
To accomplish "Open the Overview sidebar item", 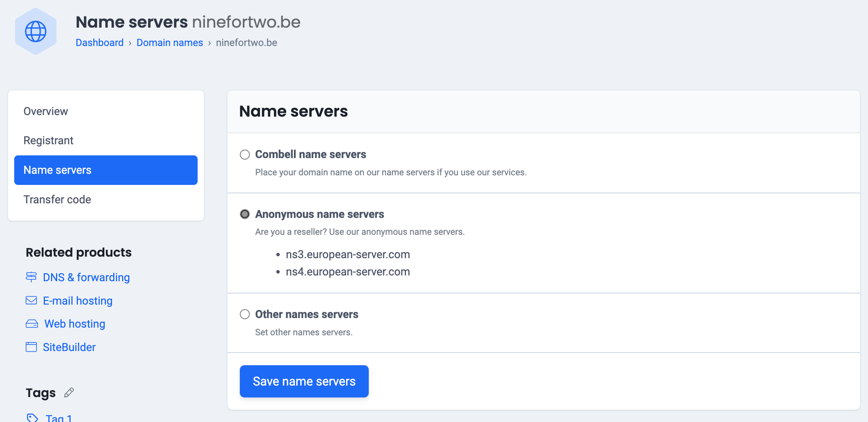I will 46,111.
